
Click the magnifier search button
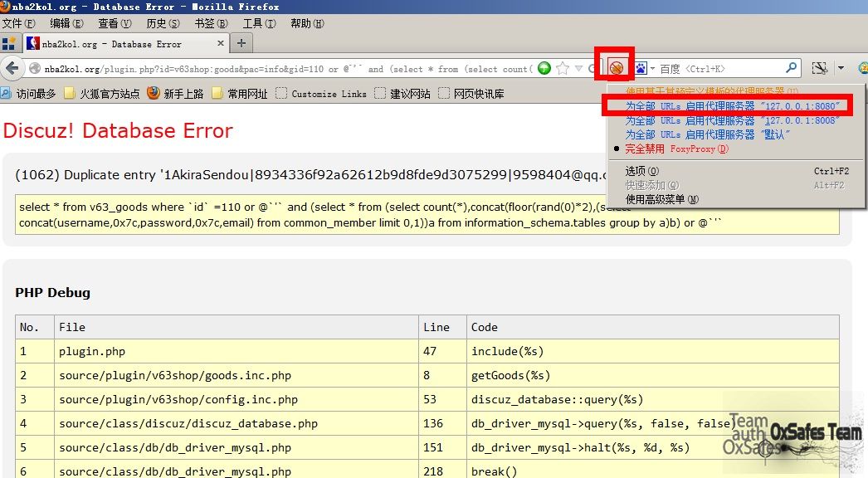point(792,68)
